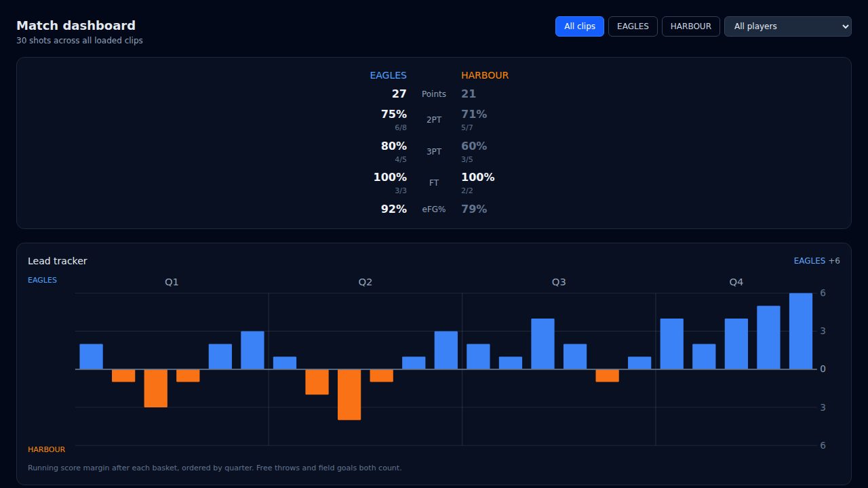Click the blue bar reaching 3 in Q2
The width and height of the screenshot is (868, 488).
pyautogui.click(x=446, y=350)
